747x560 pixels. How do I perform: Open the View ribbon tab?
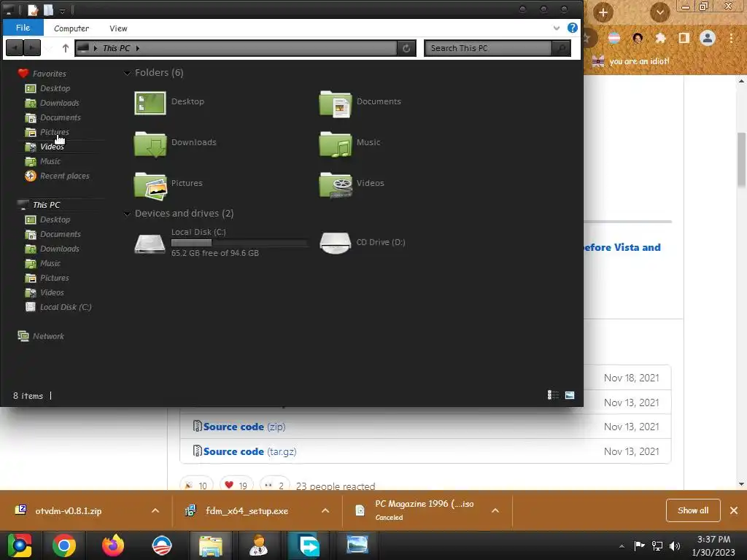click(118, 28)
